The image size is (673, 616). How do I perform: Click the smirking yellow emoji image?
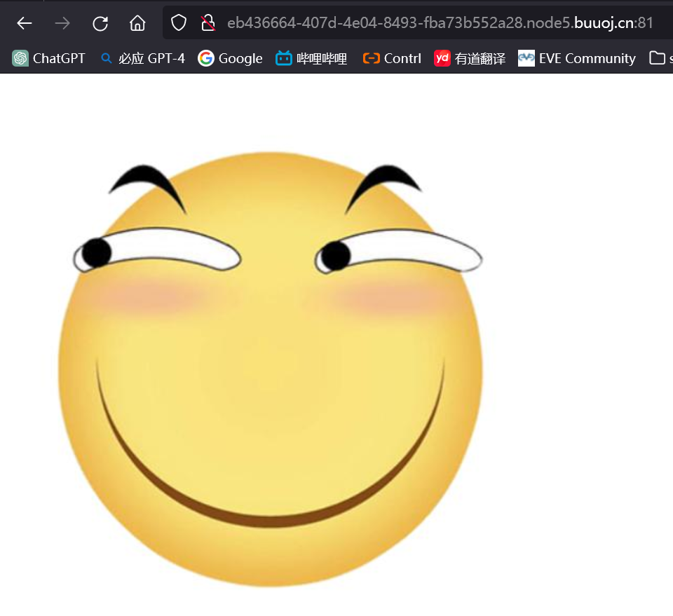pyautogui.click(x=271, y=369)
